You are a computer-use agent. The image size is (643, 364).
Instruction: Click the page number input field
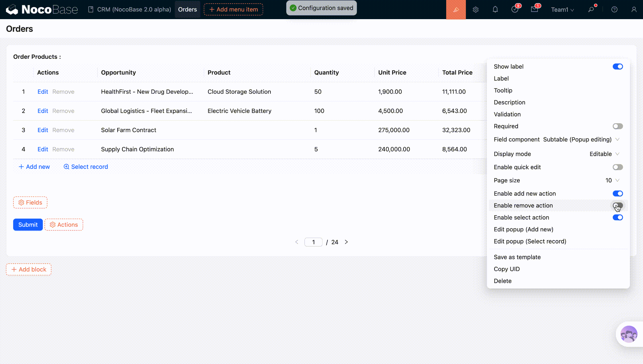[x=313, y=242]
